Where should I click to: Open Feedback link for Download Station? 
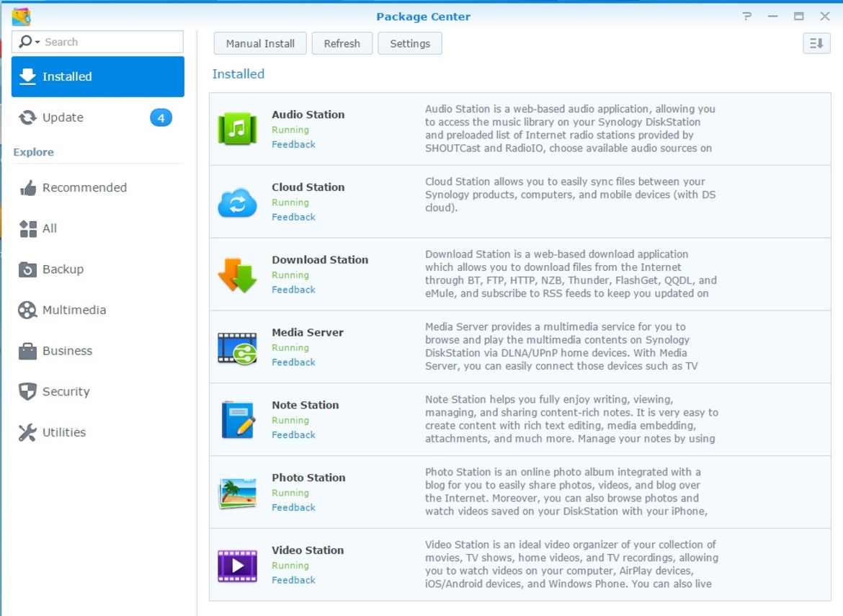(293, 290)
